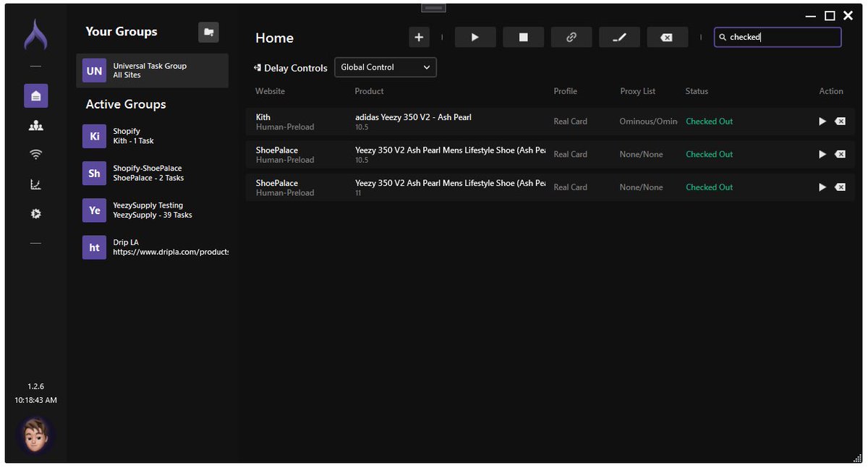
Task: Click the magnifier icon in the search box
Action: 723,38
